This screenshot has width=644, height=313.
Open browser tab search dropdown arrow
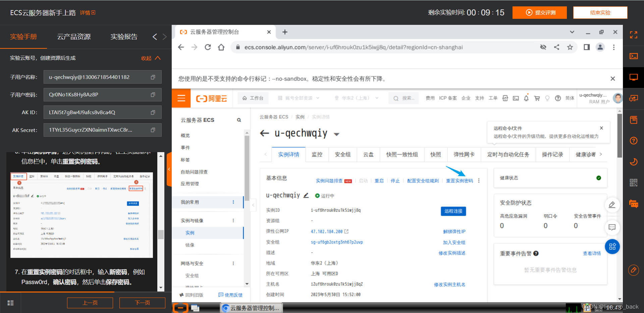point(572,32)
